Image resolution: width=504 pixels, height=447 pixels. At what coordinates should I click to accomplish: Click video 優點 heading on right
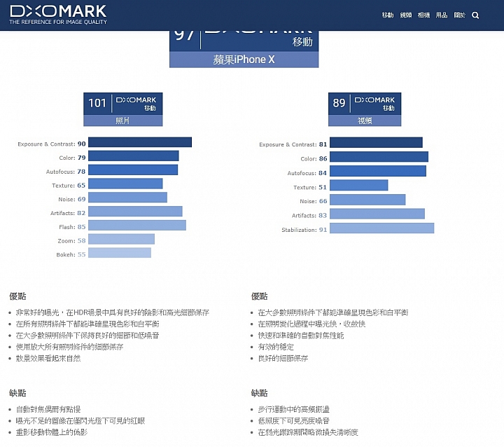coord(260,296)
